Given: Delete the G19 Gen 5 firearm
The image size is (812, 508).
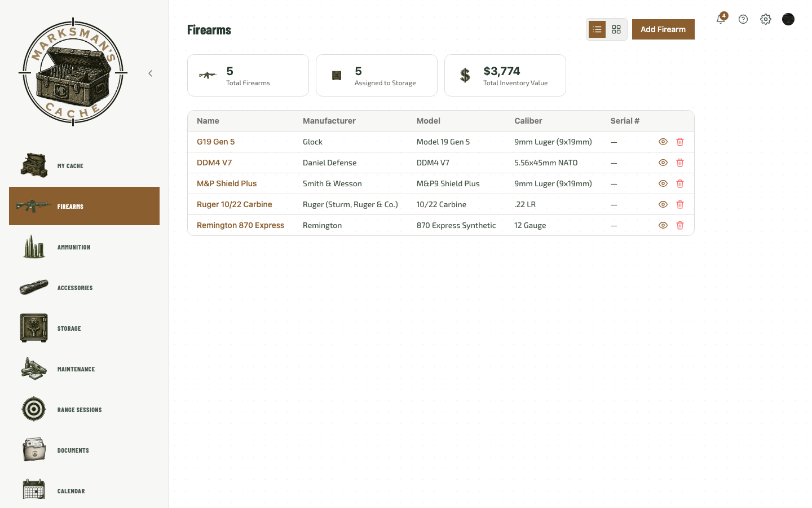Looking at the screenshot, I should 680,142.
